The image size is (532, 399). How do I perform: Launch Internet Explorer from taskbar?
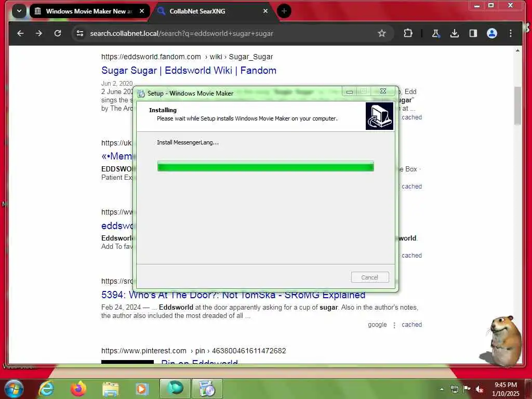46,389
